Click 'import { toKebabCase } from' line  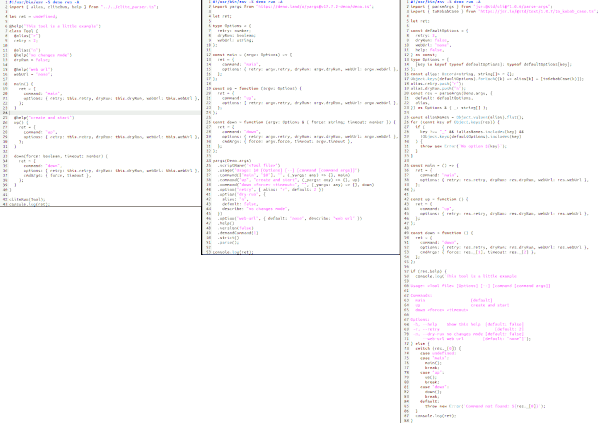pyautogui.click(x=504, y=11)
